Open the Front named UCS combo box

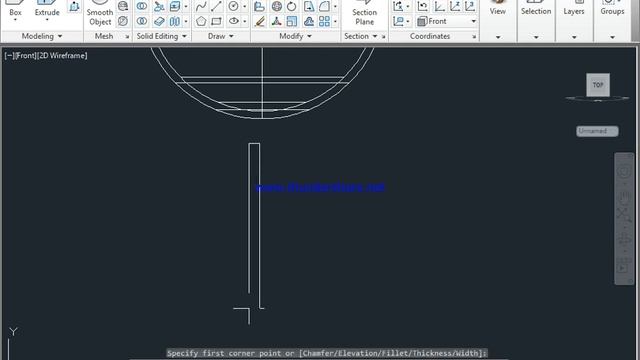(447, 21)
